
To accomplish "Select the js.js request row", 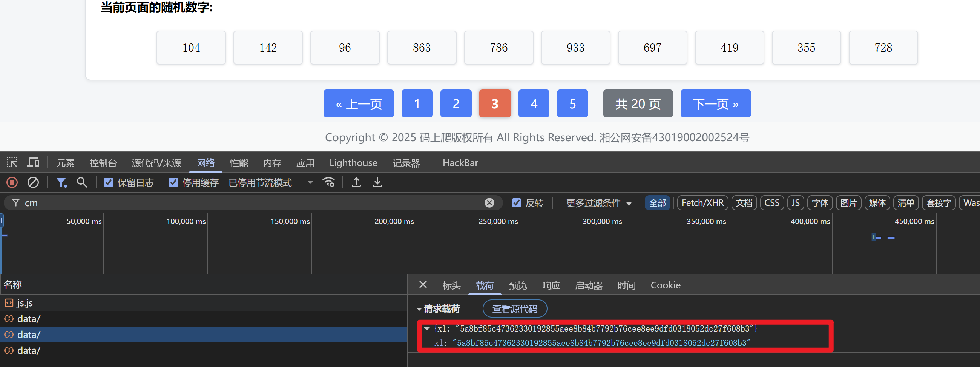I will (x=204, y=303).
